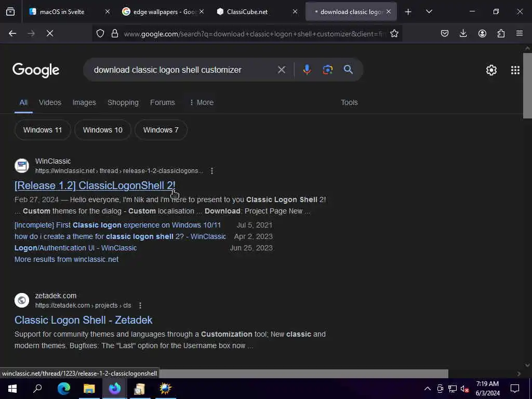
Task: Stop loading the page
Action: tap(50, 33)
